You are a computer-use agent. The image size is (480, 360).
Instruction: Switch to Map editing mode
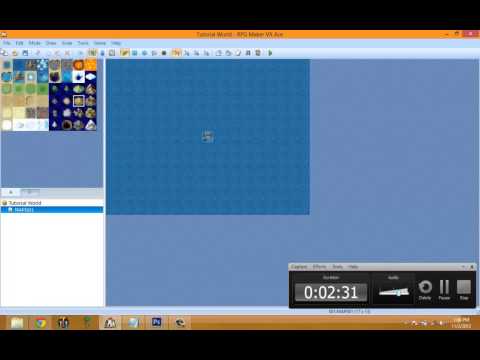pos(92,53)
